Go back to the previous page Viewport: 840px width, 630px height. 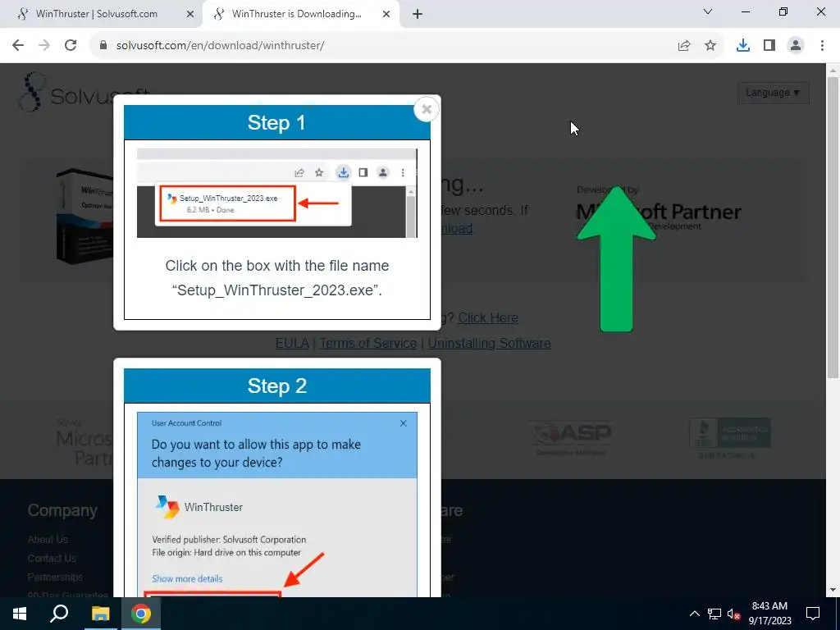point(18,46)
